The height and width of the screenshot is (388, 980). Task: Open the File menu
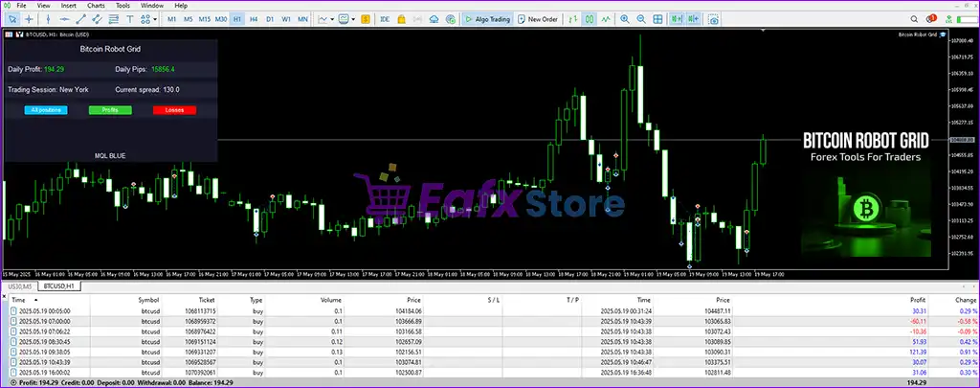pos(22,5)
